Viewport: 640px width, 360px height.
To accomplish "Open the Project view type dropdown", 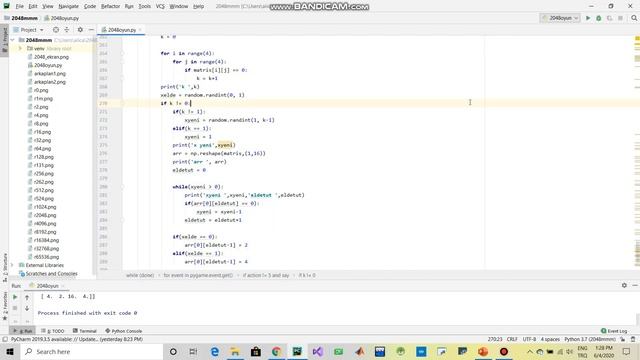I will (28, 30).
